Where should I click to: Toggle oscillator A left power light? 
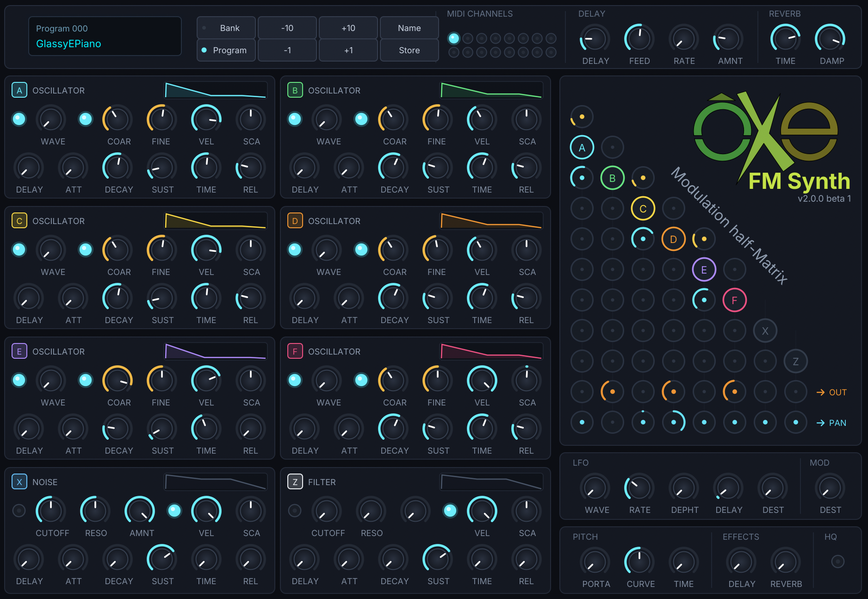[19, 119]
